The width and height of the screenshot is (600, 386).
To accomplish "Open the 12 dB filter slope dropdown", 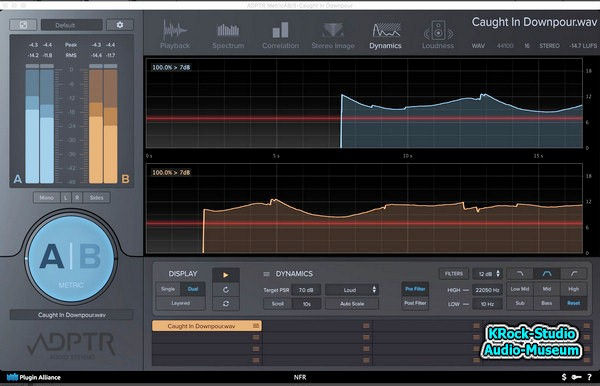I will tap(488, 274).
